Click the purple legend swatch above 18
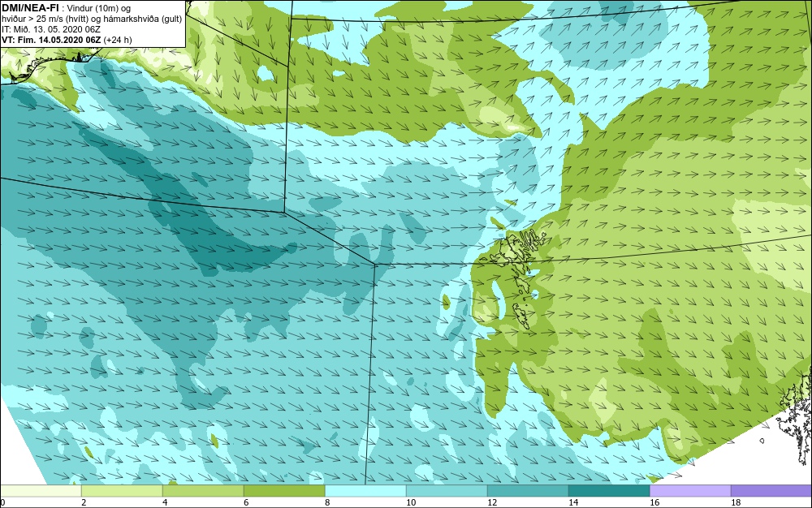Image resolution: width=812 pixels, height=508 pixels. point(771,490)
